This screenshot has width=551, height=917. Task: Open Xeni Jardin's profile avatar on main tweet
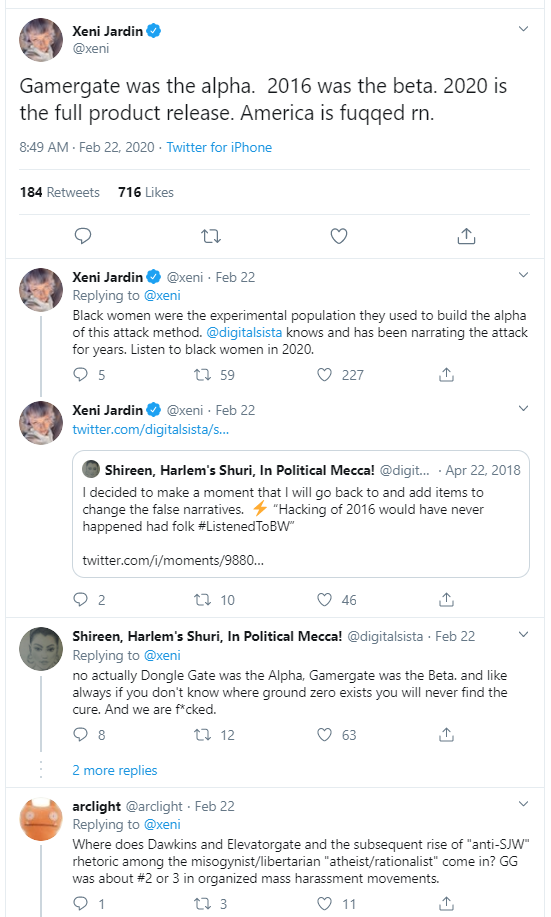point(40,40)
